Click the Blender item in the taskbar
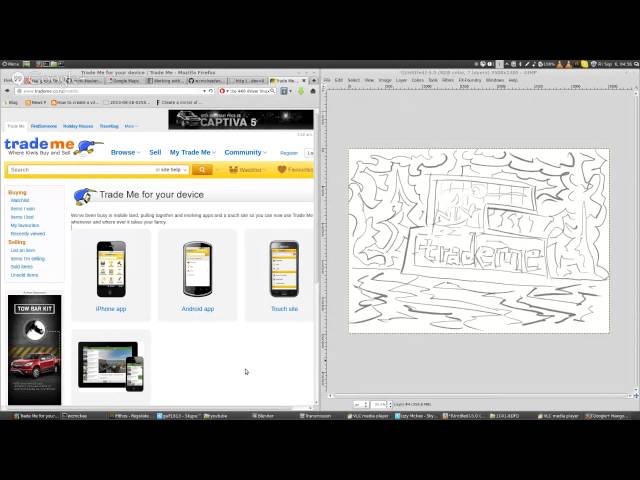Image resolution: width=640 pixels, height=480 pixels. (263, 415)
